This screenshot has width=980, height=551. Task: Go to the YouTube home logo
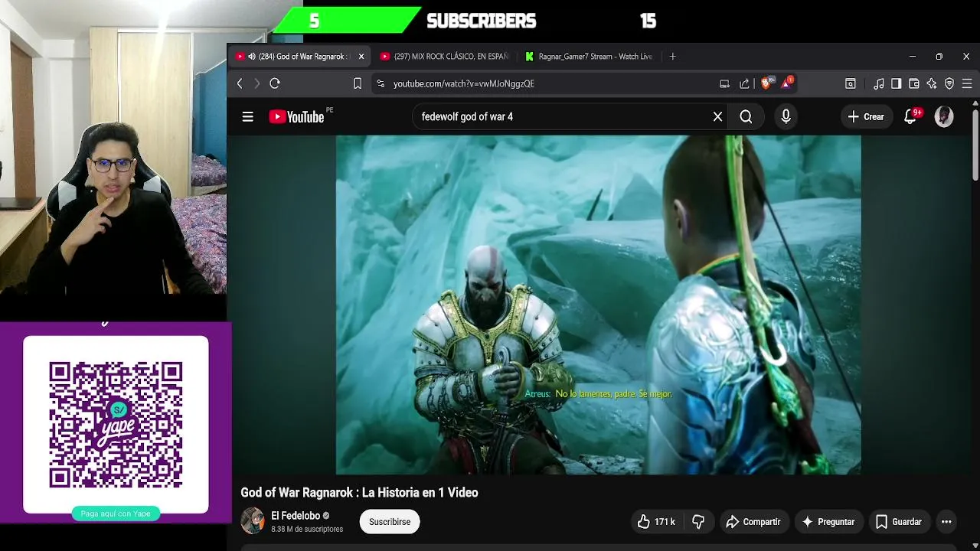click(x=296, y=117)
